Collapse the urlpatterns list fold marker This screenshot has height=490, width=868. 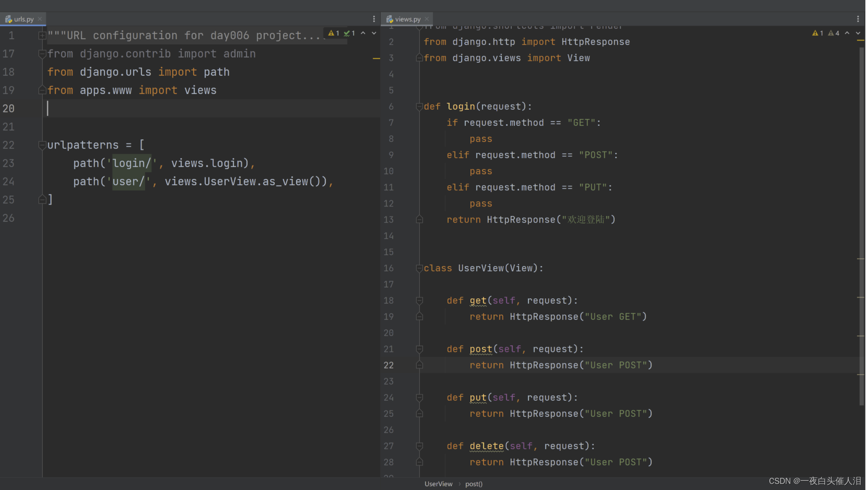tap(42, 145)
